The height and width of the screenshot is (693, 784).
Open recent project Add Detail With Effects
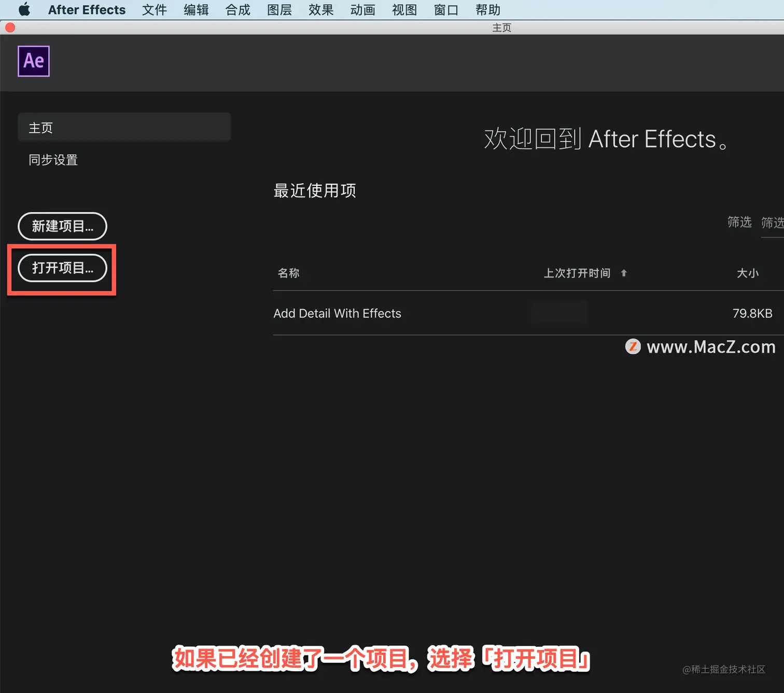point(337,313)
